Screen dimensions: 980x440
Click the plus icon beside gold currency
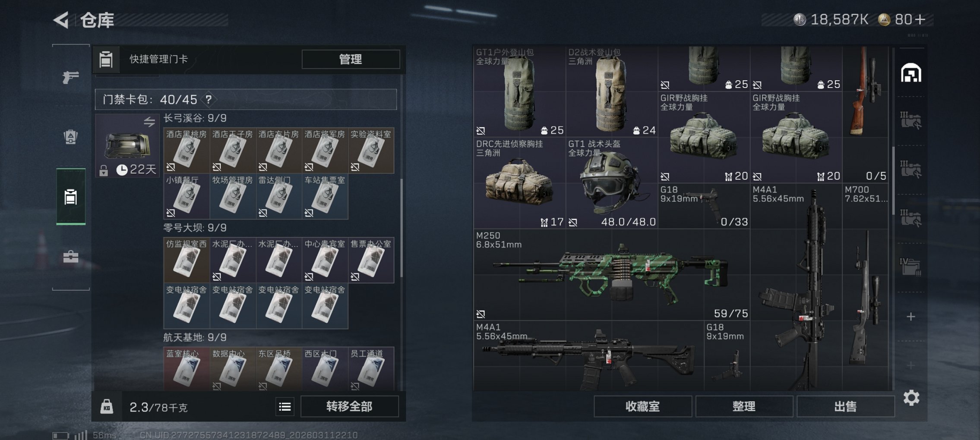pyautogui.click(x=920, y=19)
